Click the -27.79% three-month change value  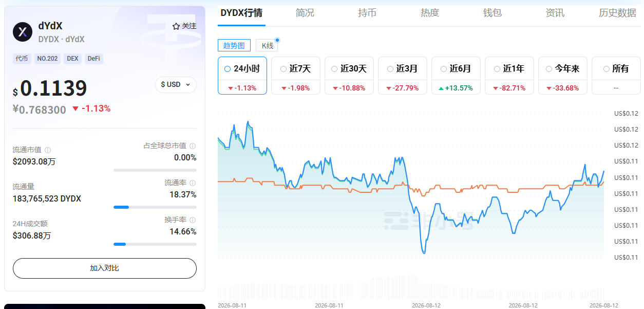(x=402, y=88)
